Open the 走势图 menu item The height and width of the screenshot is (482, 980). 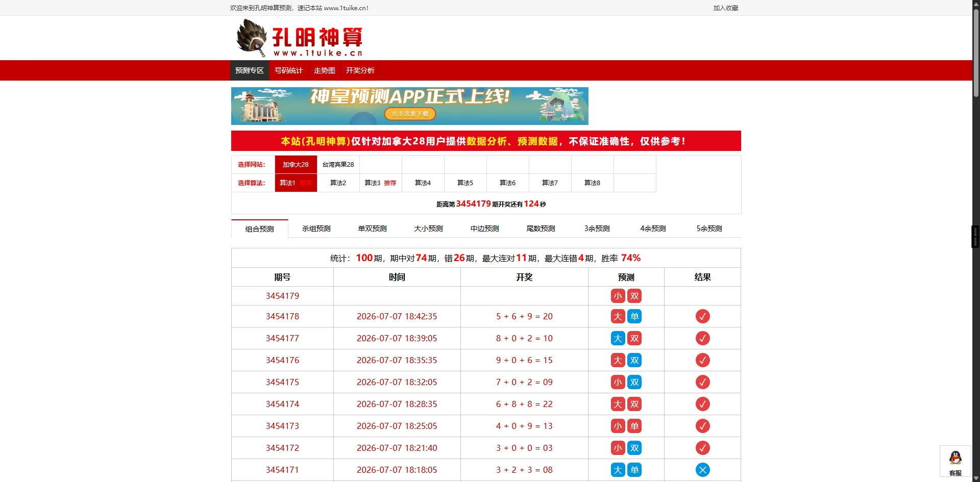click(x=325, y=70)
